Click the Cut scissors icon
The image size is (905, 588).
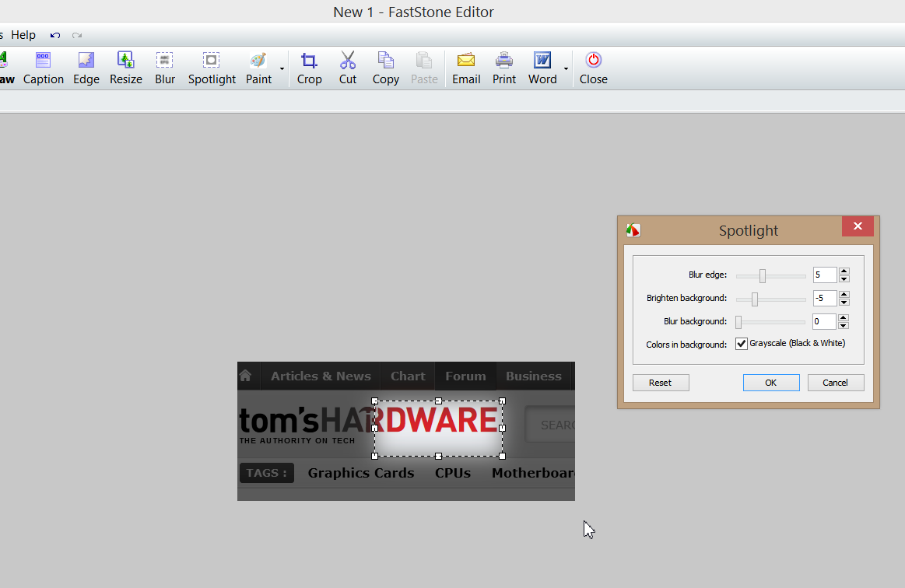[x=348, y=61]
